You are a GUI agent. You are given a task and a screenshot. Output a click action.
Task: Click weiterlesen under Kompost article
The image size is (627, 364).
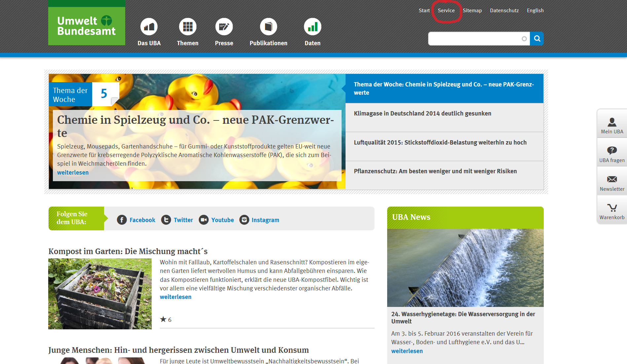[175, 297]
